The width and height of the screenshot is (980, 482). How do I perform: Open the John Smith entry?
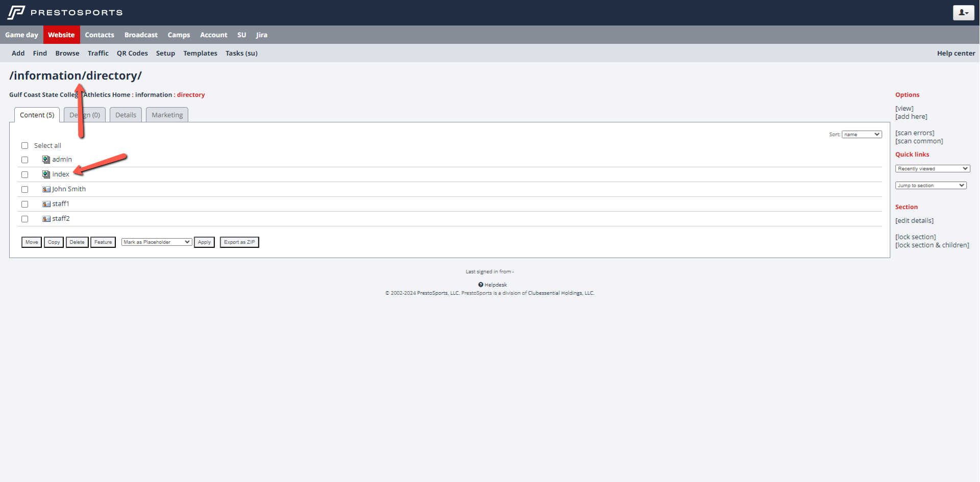pos(69,189)
